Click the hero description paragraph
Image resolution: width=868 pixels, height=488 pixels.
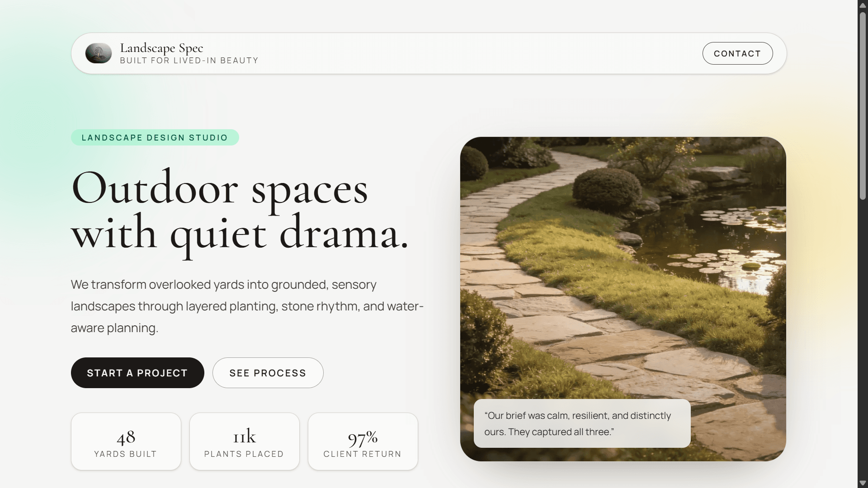[247, 306]
